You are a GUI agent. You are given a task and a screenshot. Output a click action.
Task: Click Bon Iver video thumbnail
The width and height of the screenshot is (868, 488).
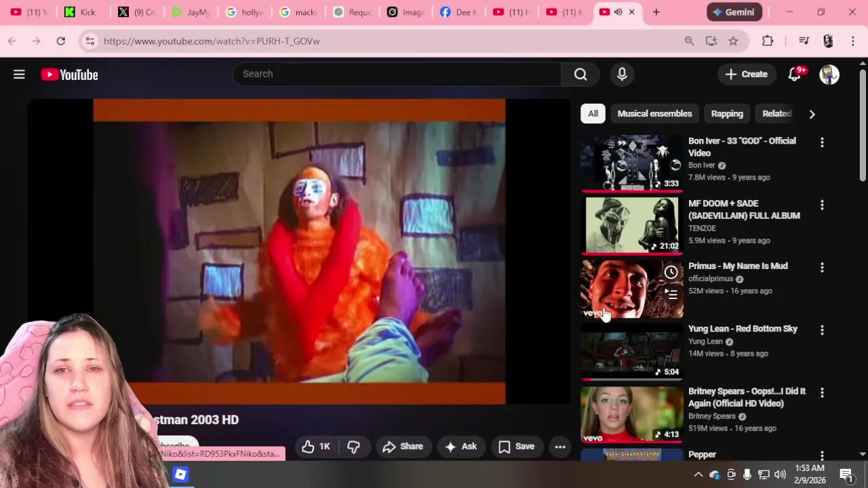[632, 163]
